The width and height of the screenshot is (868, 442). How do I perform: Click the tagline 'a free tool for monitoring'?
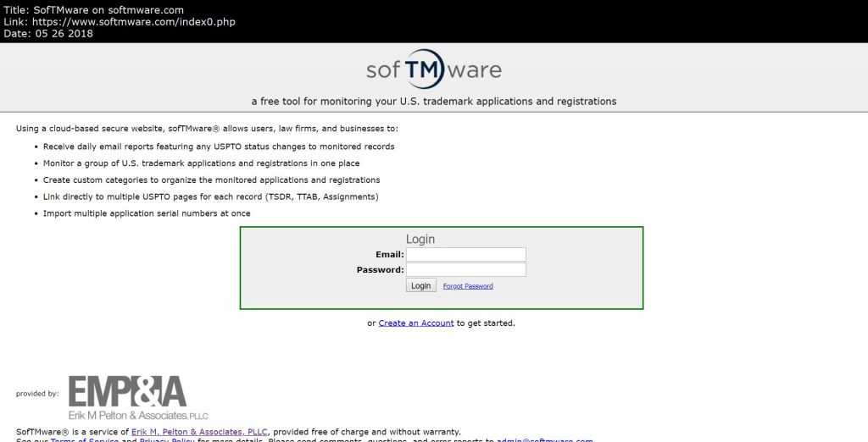(433, 102)
